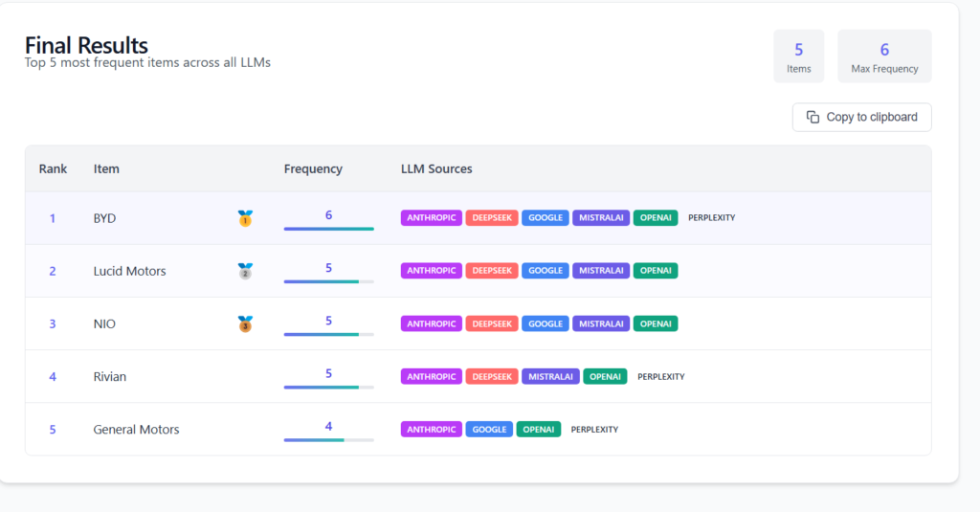Select the Frequency column header
The image size is (980, 512).
pyautogui.click(x=313, y=168)
